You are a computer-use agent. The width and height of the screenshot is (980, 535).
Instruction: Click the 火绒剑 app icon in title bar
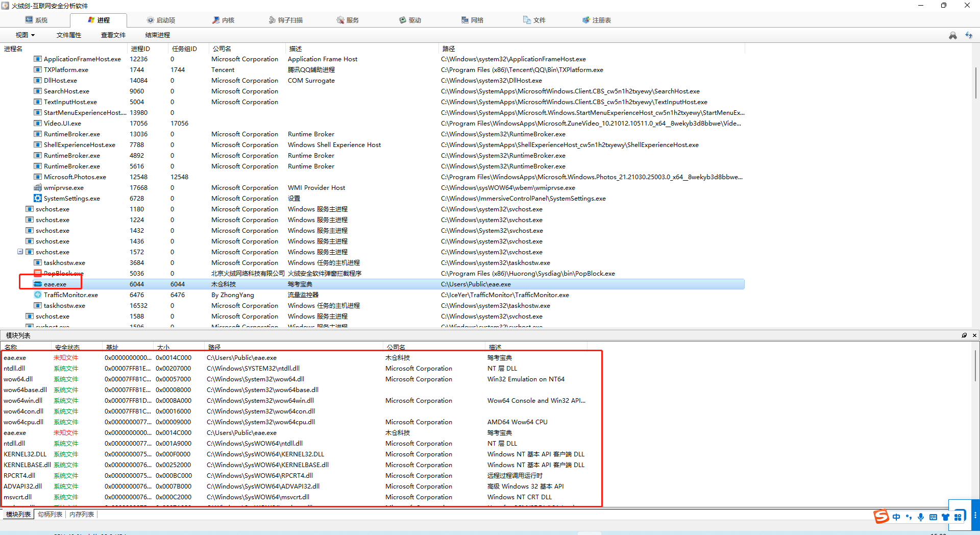5,6
